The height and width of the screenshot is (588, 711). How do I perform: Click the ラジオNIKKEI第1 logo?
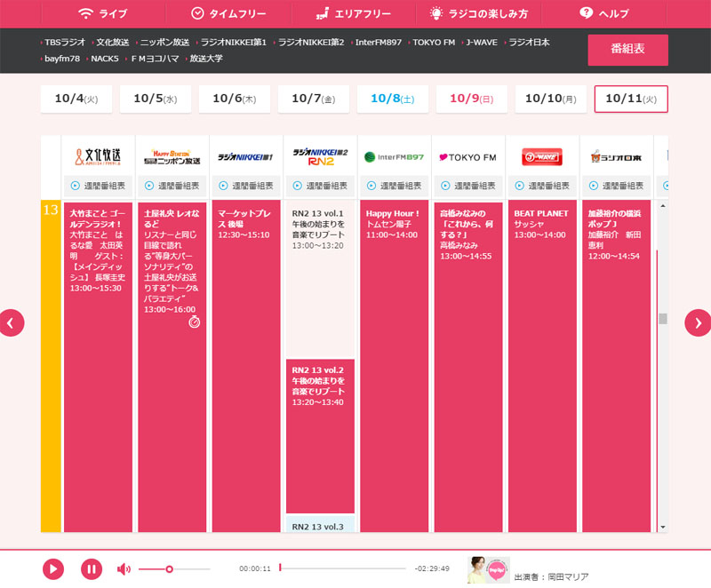246,157
